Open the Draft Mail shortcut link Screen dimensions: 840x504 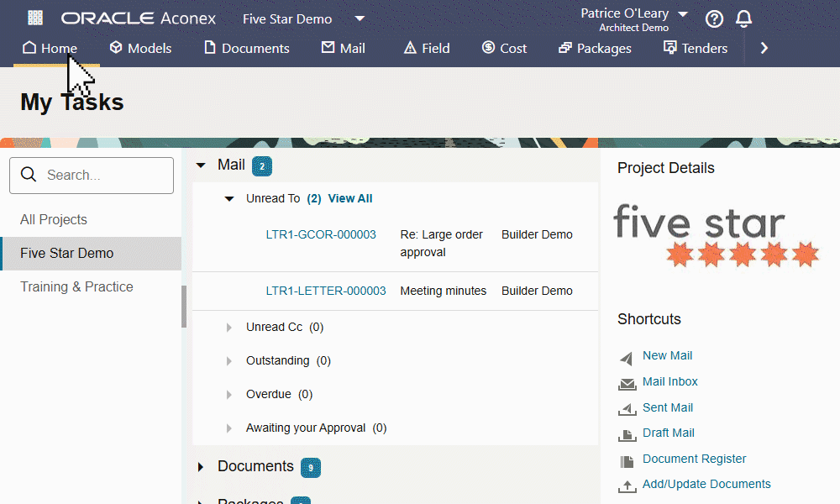(669, 433)
